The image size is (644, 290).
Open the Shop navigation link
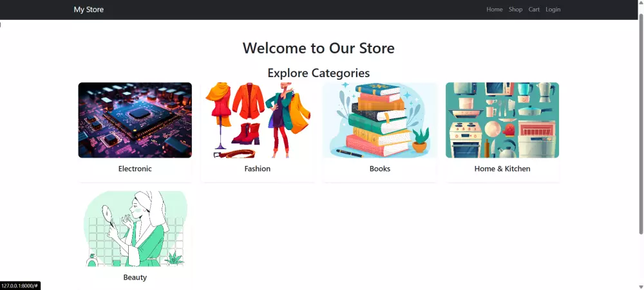pos(515,10)
